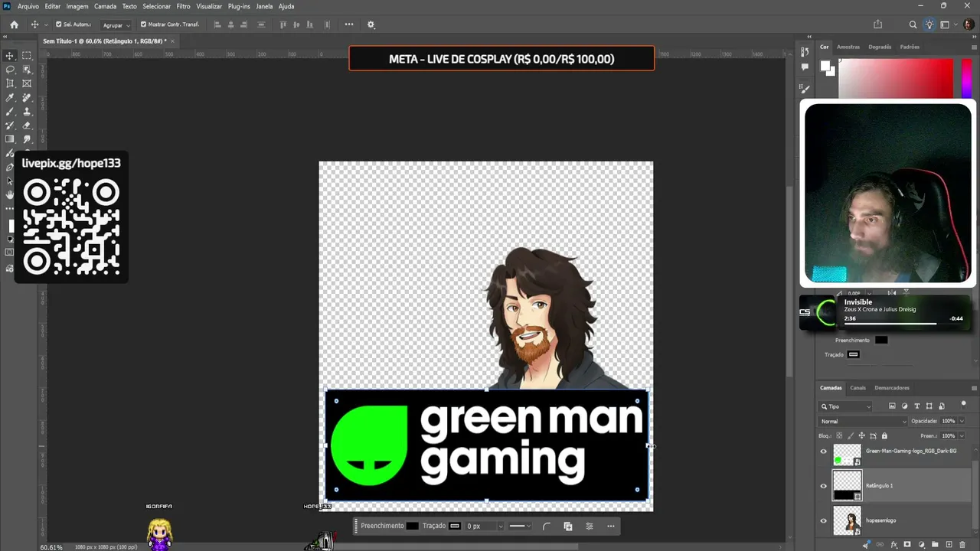Image resolution: width=980 pixels, height=551 pixels.
Task: Switch to the Canais tab
Action: tap(857, 388)
